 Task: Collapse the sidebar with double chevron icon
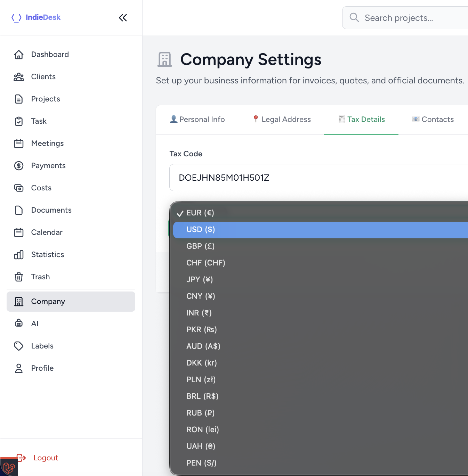(123, 18)
